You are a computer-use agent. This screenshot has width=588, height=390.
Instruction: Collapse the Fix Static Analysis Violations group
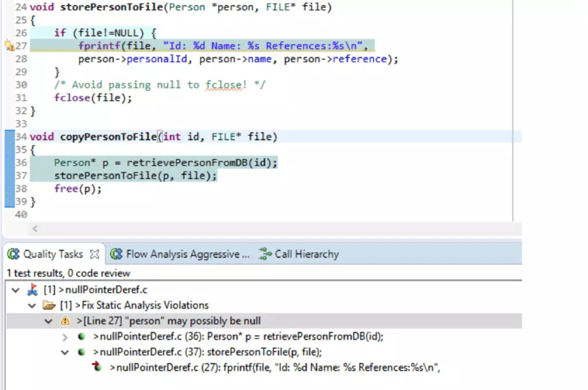(32, 305)
